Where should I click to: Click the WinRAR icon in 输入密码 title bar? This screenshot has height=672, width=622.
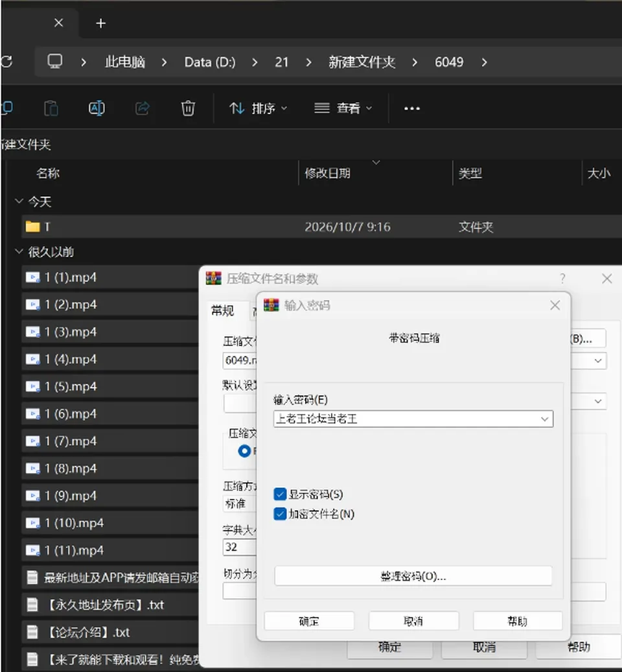(271, 305)
